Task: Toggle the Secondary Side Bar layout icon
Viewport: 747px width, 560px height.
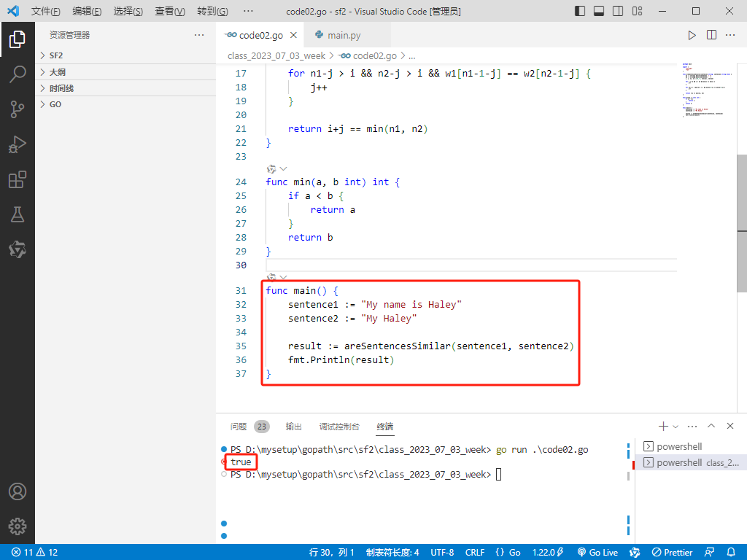Action: point(618,11)
